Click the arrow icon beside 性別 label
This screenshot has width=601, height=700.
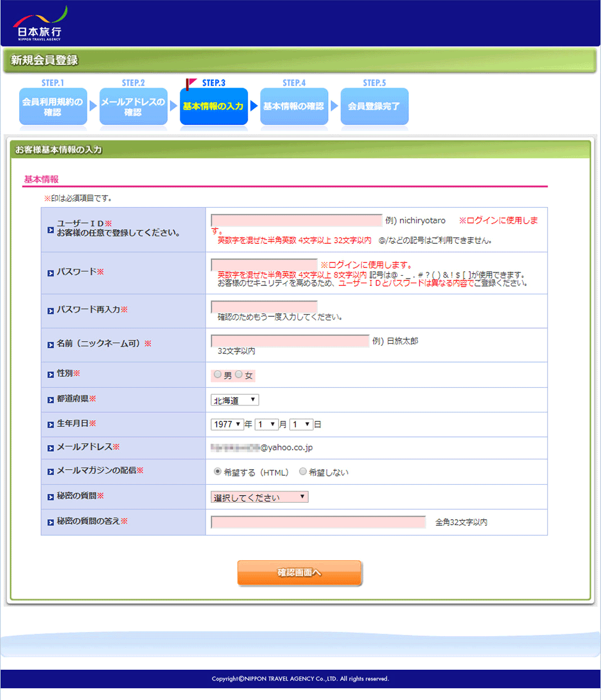click(51, 375)
